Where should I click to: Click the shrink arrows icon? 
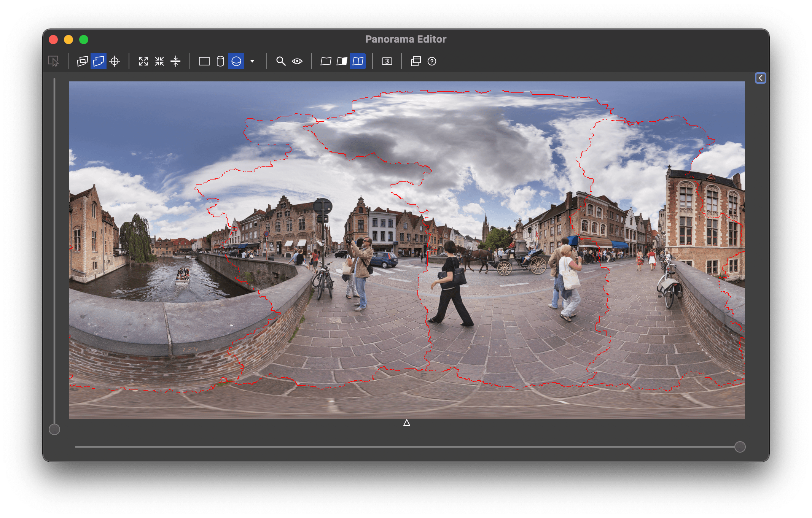[159, 61]
